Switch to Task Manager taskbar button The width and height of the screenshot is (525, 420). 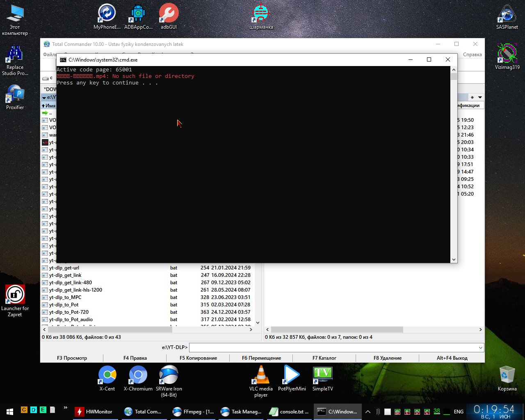[x=241, y=411]
